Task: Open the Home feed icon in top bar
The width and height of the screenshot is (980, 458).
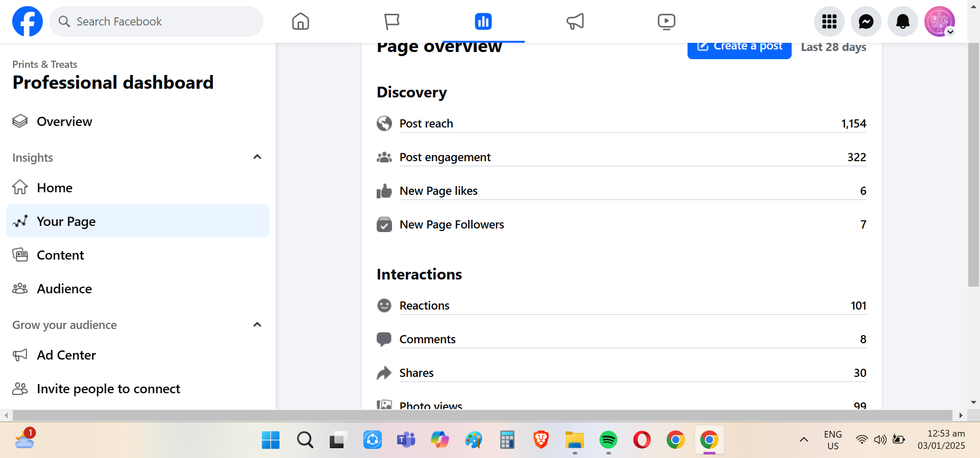Action: (x=301, y=21)
